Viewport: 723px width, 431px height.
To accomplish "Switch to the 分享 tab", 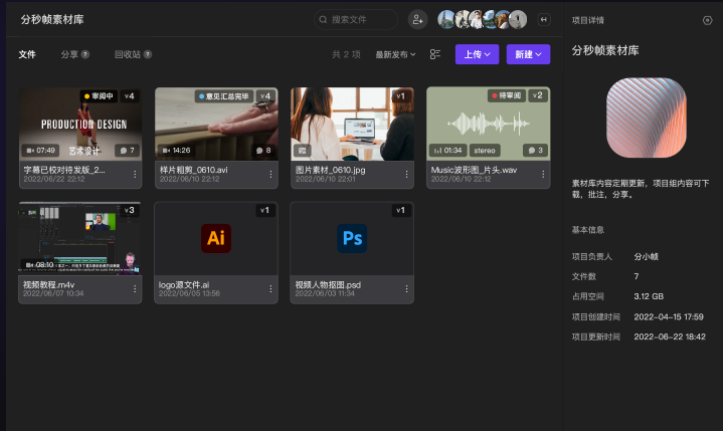I will (74, 55).
